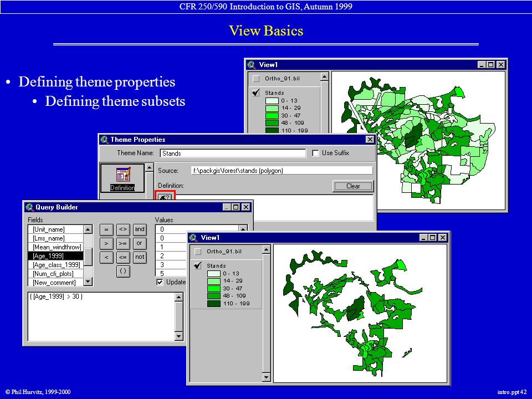Clear the definition in Theme Properties
Viewport: 532px width, 399px height.
click(353, 186)
